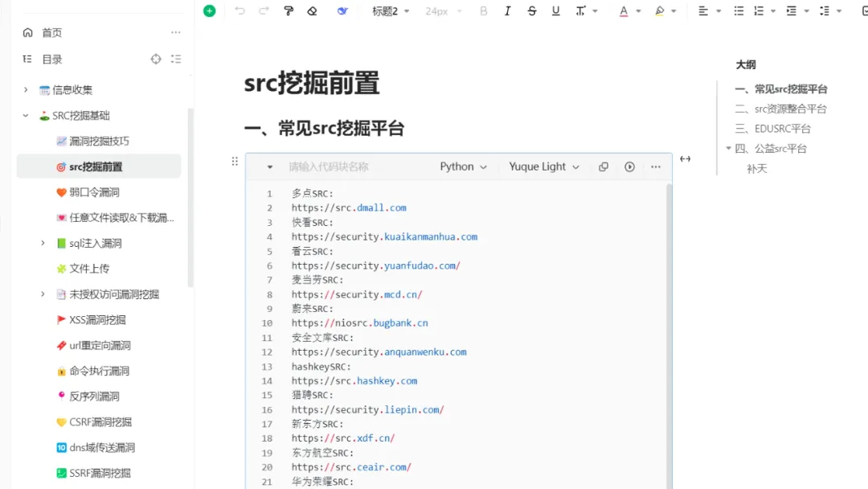Screen dimensions: 868x489
Task: Clear formatting with eraser icon
Action: [312, 10]
